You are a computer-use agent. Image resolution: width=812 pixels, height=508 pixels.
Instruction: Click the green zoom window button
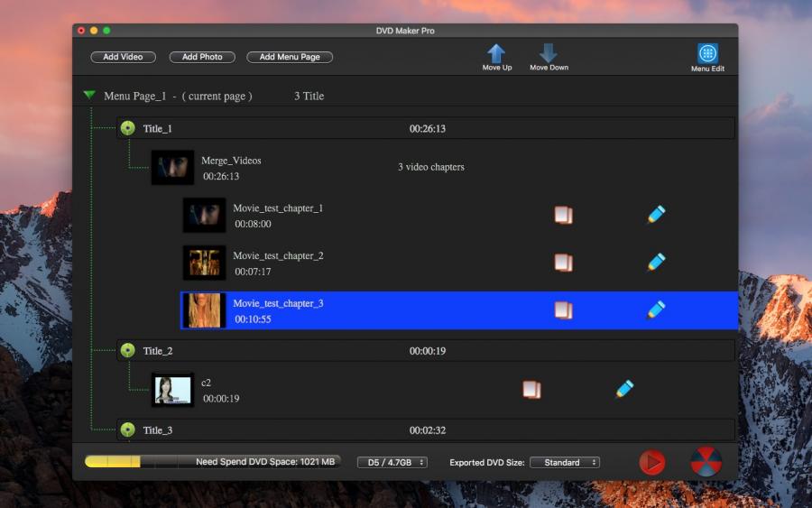coord(106,31)
